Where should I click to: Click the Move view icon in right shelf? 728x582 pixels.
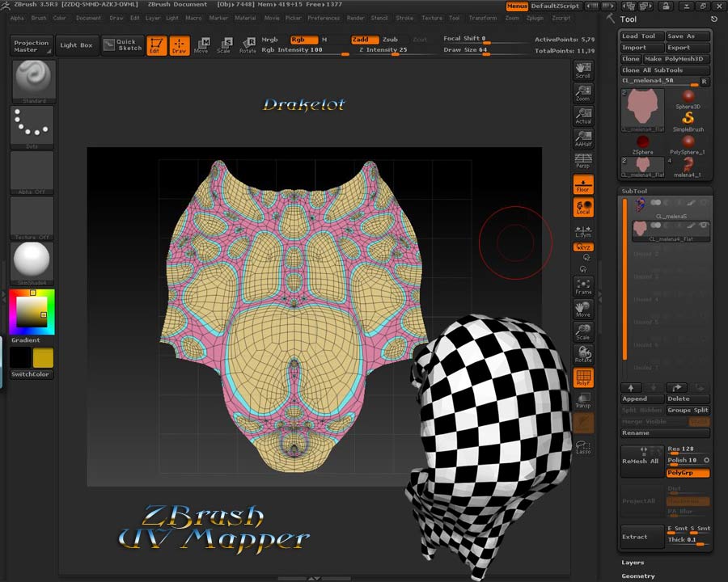click(583, 309)
